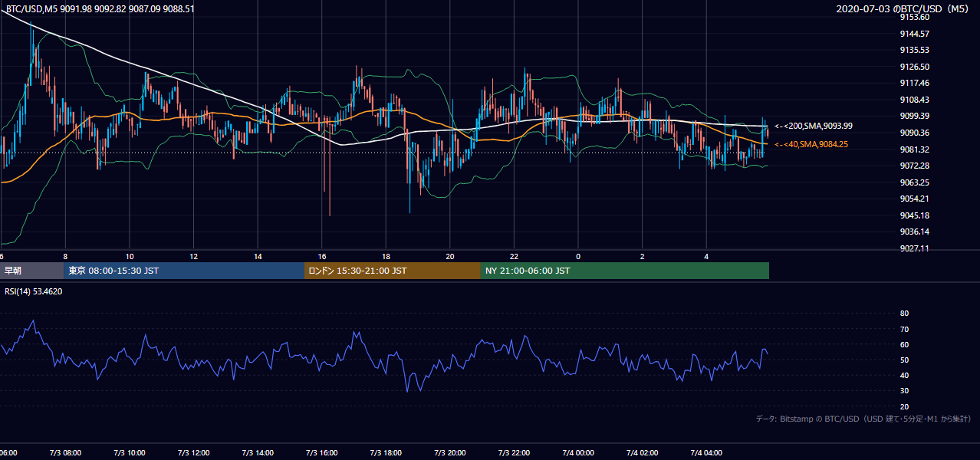980x460 pixels.
Task: Select the 東京 08:00-15:30 JST session bar
Action: tap(184, 271)
